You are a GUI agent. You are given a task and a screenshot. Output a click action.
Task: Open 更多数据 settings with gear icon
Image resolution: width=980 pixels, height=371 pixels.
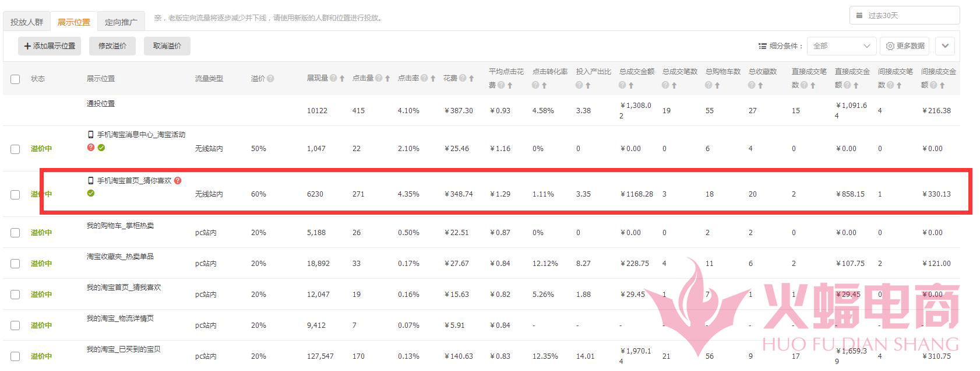pos(905,46)
